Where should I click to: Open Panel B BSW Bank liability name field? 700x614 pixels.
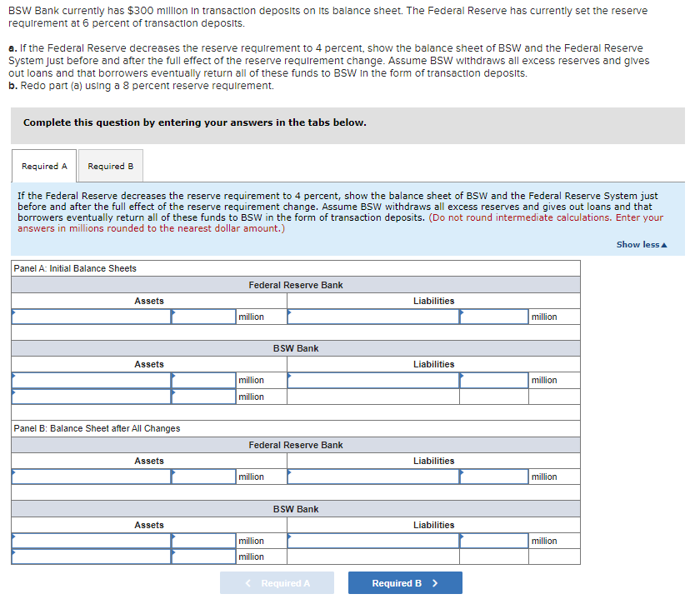pos(373,541)
